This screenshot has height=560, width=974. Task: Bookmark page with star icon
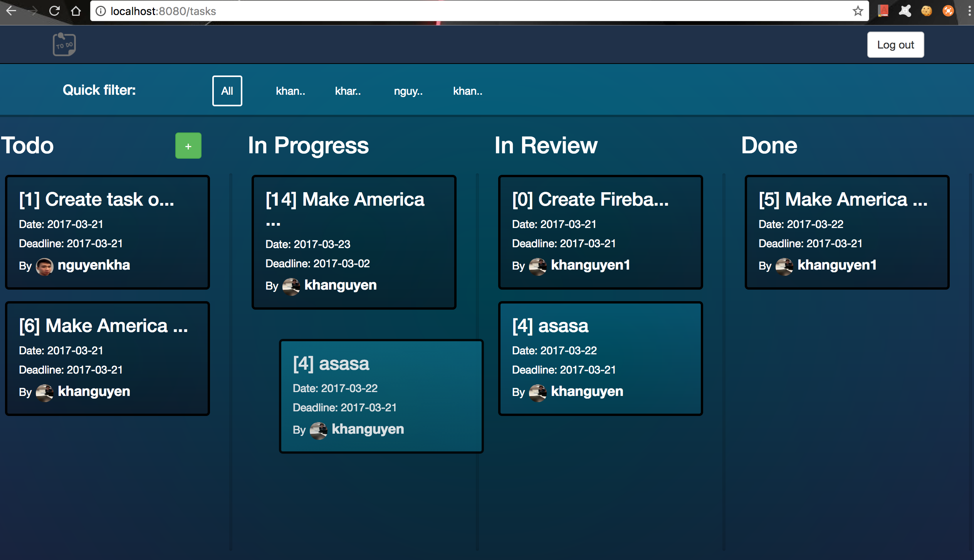(858, 11)
